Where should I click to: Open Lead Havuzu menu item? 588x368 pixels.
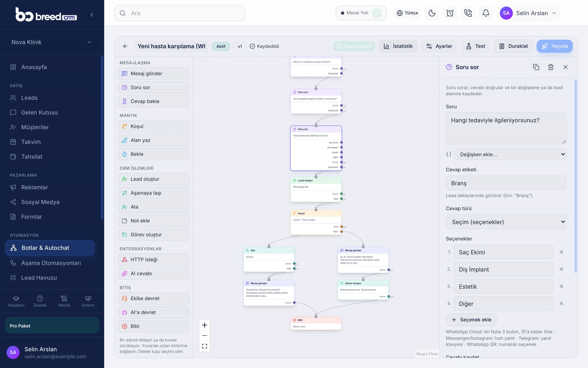pyautogui.click(x=50, y=277)
